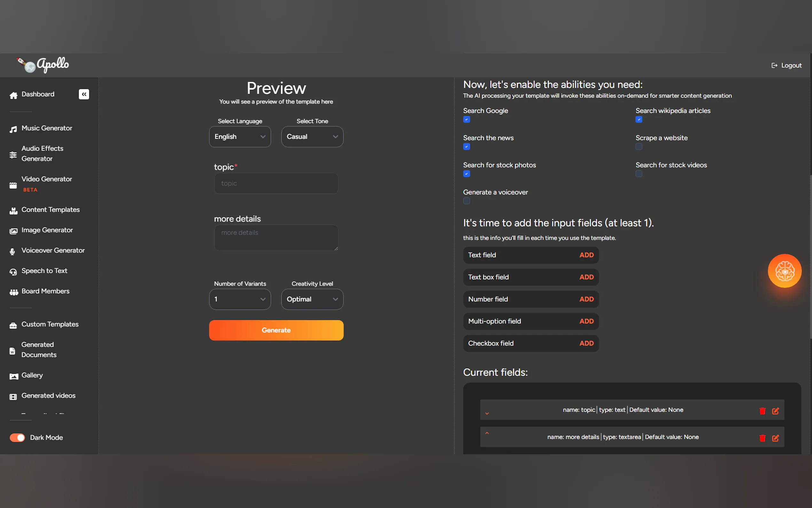Toggle off Dark Mode switch
The height and width of the screenshot is (508, 812).
17,437
